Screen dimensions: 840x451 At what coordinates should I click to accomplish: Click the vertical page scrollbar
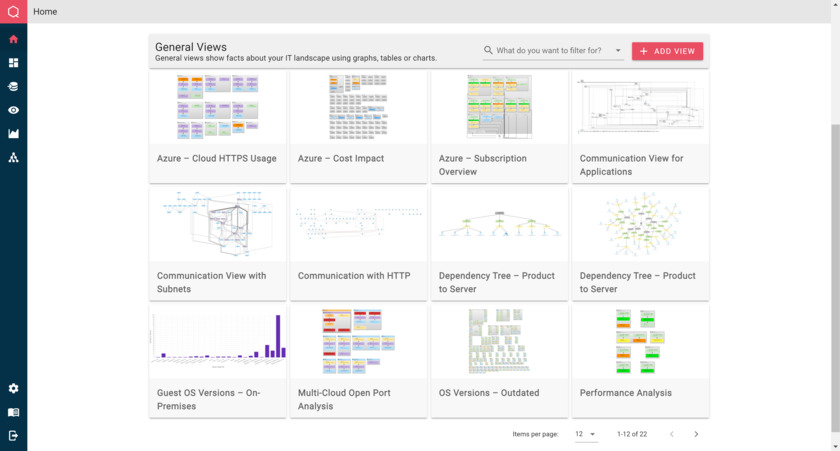(x=835, y=277)
